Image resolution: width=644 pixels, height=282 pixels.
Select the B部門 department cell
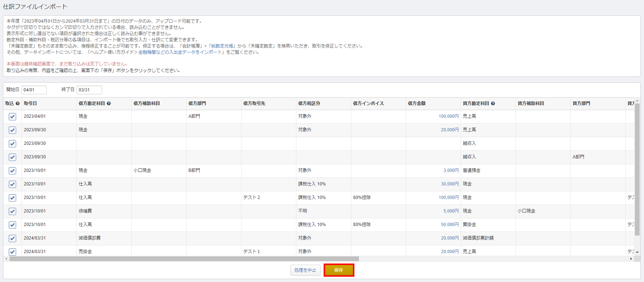point(214,170)
